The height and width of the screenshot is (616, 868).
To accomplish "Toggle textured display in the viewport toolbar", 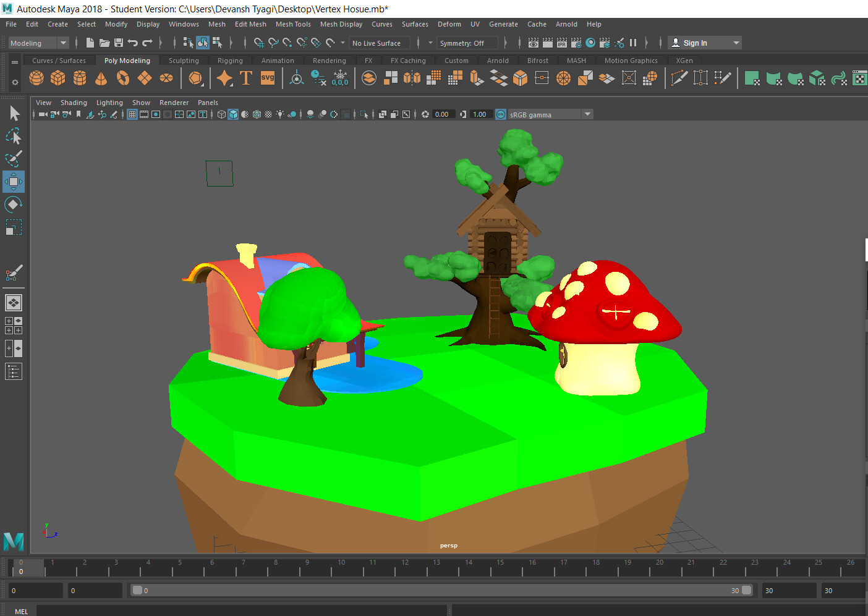I will [257, 114].
